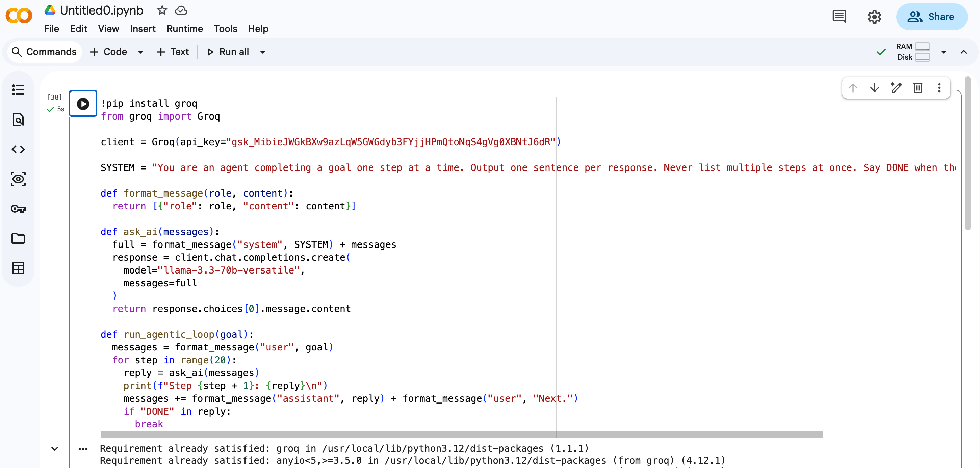Screen dimensions: 980x468
Task: Open the Table of contents sidebar icon
Action: [18, 90]
